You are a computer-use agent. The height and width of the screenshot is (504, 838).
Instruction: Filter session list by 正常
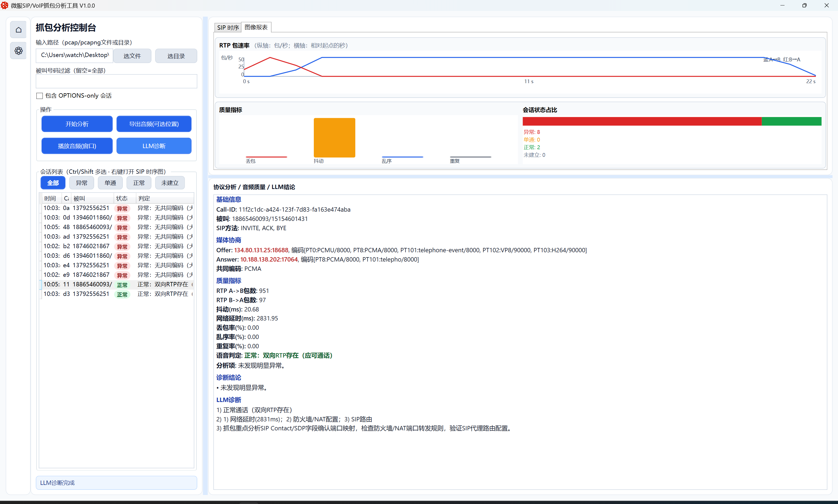pos(139,183)
